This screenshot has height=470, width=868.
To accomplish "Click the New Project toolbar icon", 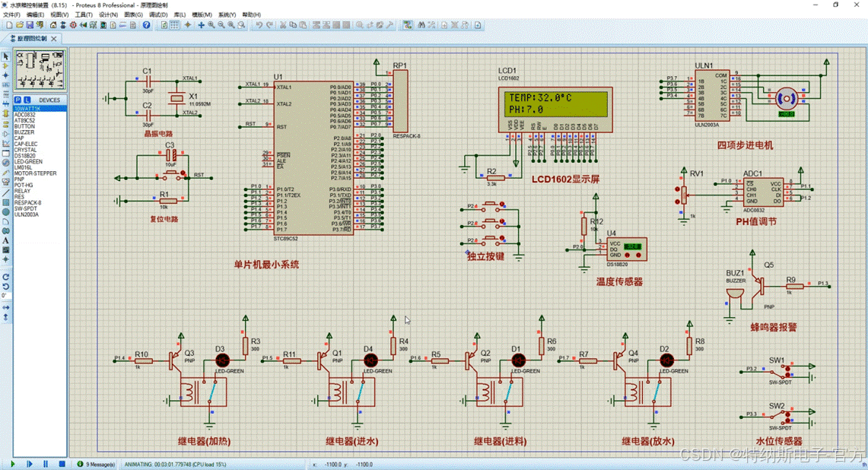I will 9,25.
